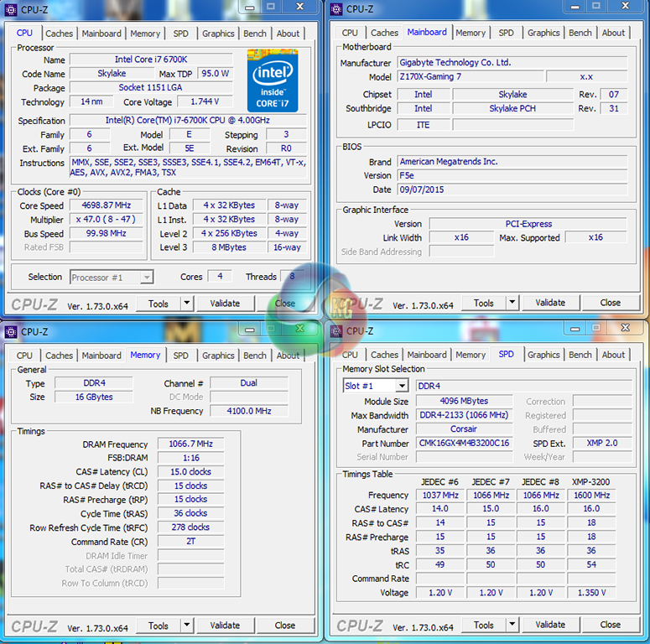Image resolution: width=650 pixels, height=644 pixels.
Task: Open Memory tab in SPD window
Action: click(x=471, y=355)
